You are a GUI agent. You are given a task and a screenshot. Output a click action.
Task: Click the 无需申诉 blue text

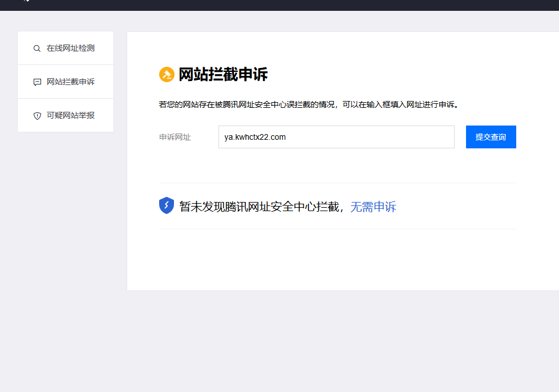(373, 207)
